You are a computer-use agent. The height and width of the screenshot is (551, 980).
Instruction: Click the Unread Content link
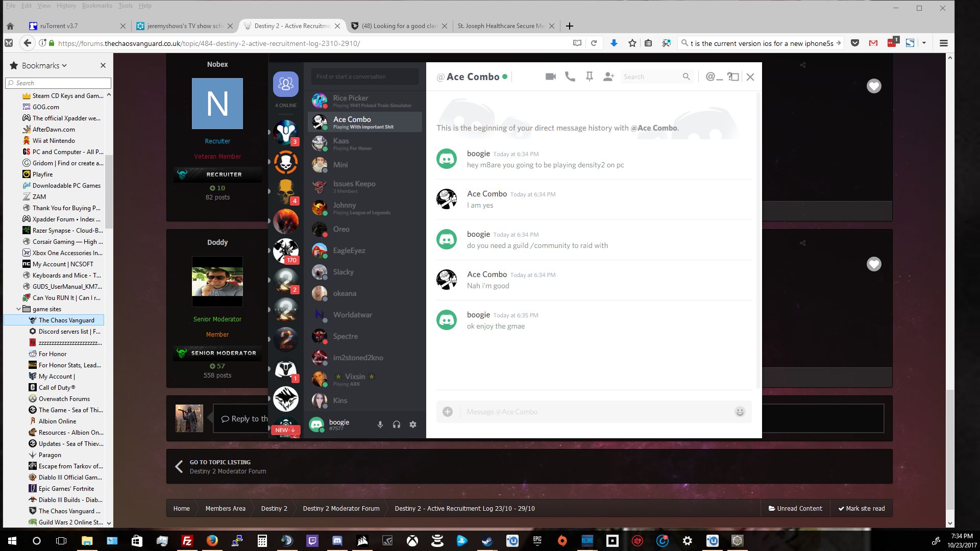tap(795, 509)
